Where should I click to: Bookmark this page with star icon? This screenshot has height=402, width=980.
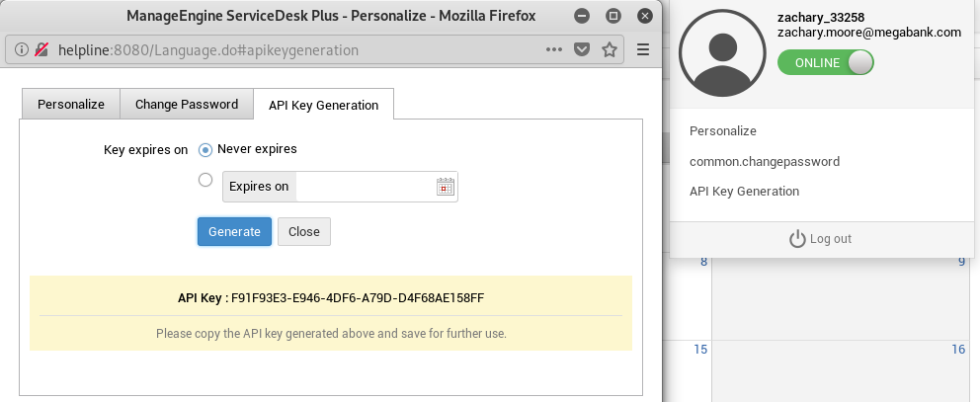(x=610, y=49)
